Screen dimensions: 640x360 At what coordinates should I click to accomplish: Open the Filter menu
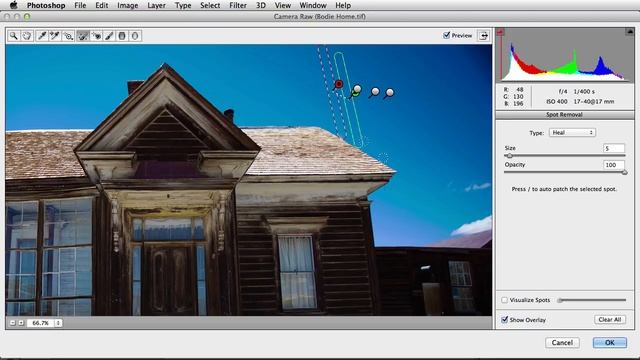(x=238, y=5)
